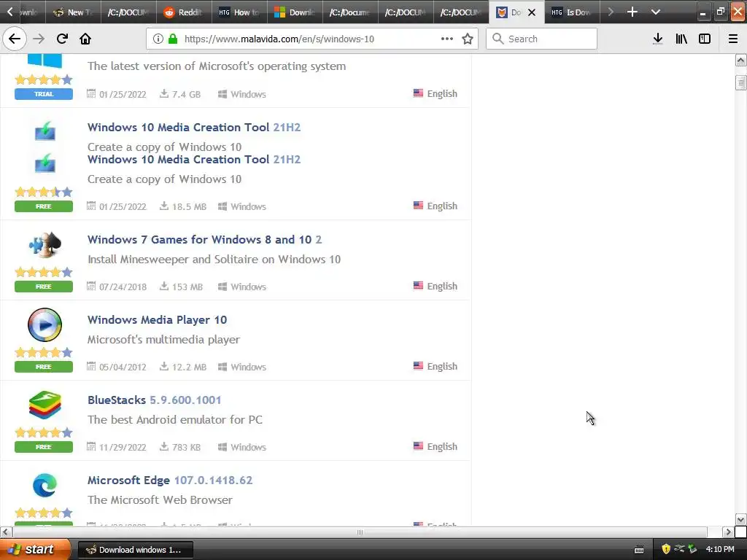Image resolution: width=747 pixels, height=560 pixels.
Task: Open the library bookmarks icon
Action: tap(681, 39)
